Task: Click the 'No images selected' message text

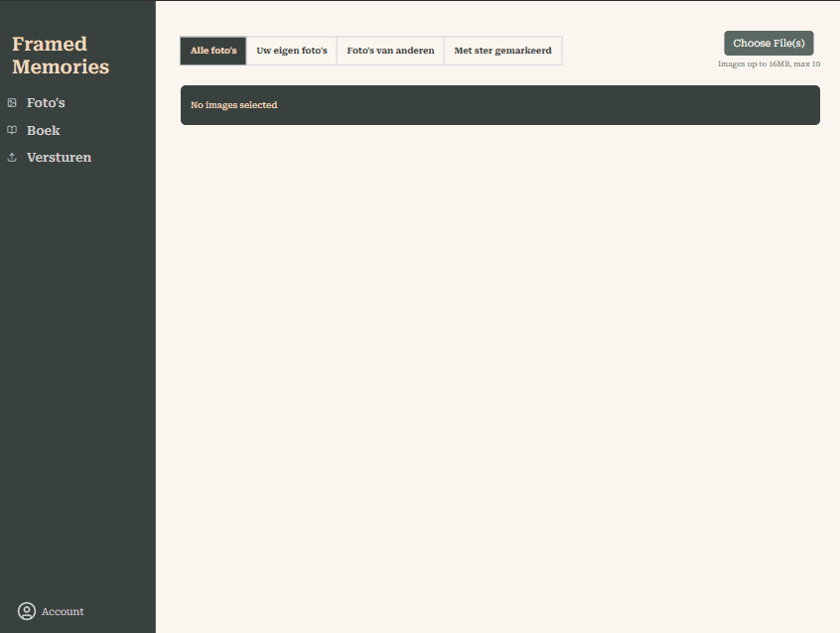Action: click(233, 105)
